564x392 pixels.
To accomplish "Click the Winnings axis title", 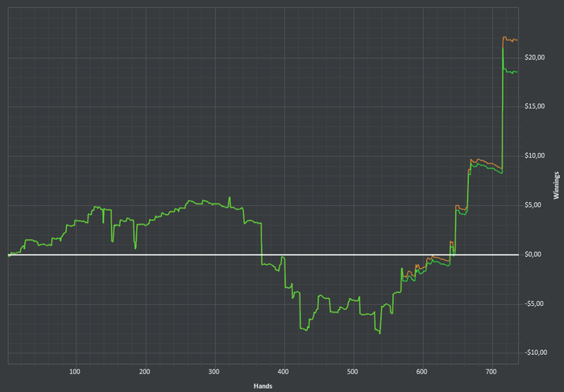I will click(x=557, y=185).
